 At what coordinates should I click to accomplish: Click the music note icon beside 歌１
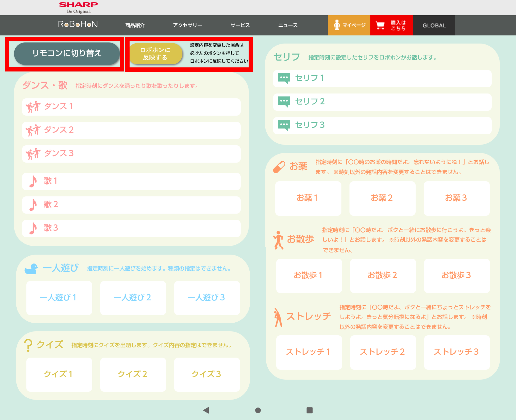(x=33, y=181)
